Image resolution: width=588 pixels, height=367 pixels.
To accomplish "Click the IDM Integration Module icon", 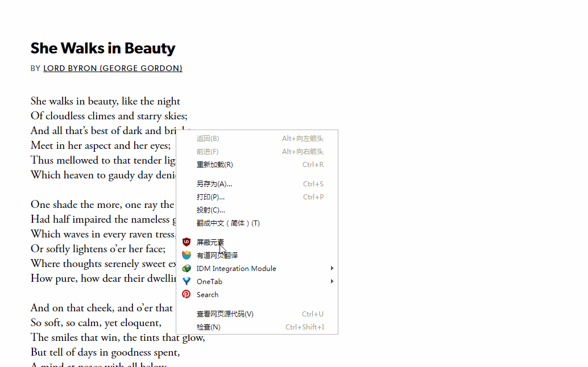I will 187,269.
